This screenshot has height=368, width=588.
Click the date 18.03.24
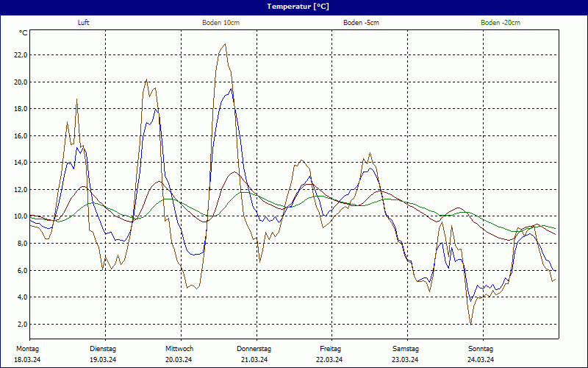27,360
